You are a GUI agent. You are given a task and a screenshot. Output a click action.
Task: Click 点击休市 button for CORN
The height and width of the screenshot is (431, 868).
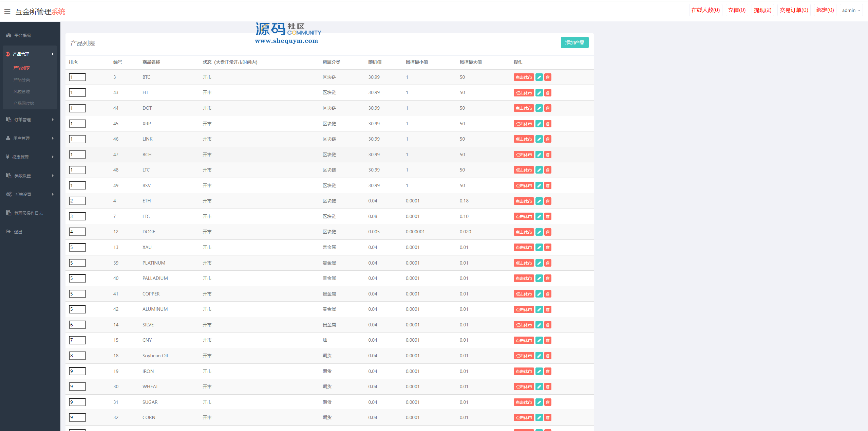click(524, 418)
